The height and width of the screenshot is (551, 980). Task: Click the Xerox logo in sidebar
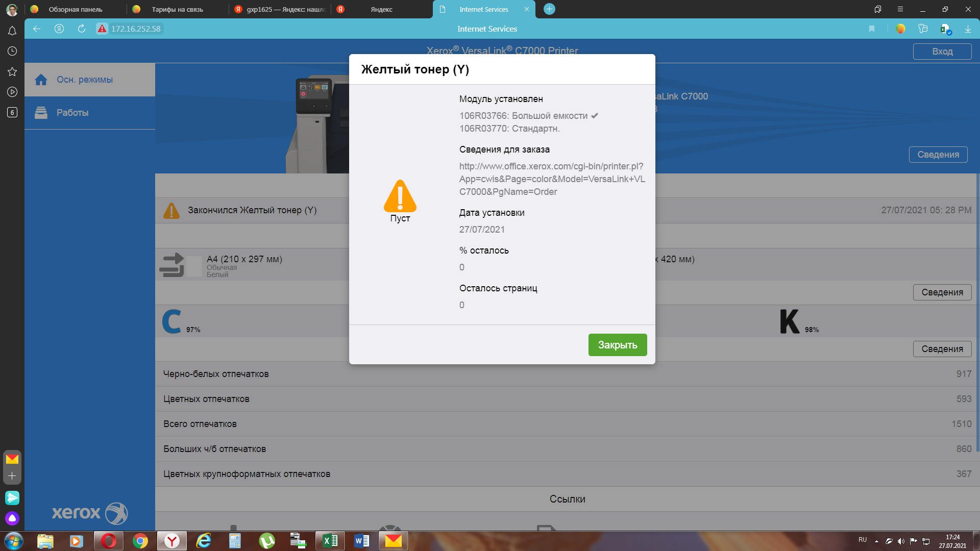(90, 513)
